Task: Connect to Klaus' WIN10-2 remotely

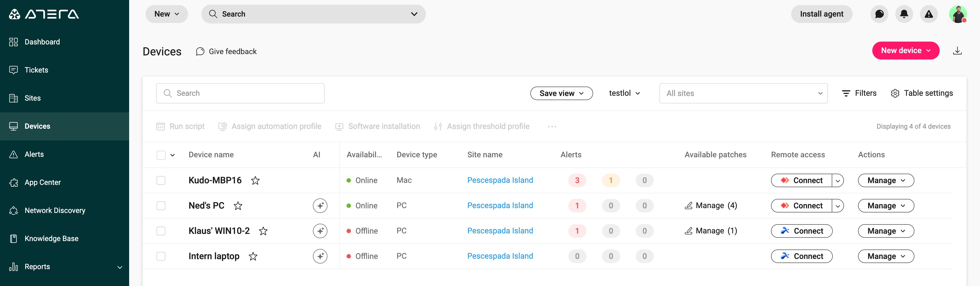Action: click(x=802, y=231)
